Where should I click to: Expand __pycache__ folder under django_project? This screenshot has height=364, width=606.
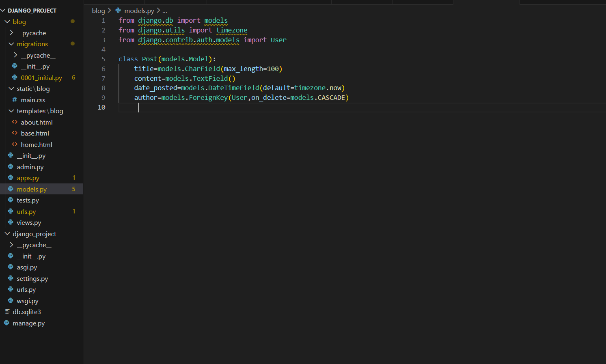(11, 245)
